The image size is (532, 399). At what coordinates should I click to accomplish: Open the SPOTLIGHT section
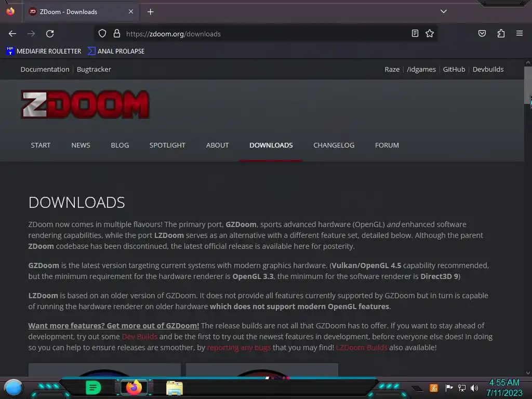click(167, 145)
